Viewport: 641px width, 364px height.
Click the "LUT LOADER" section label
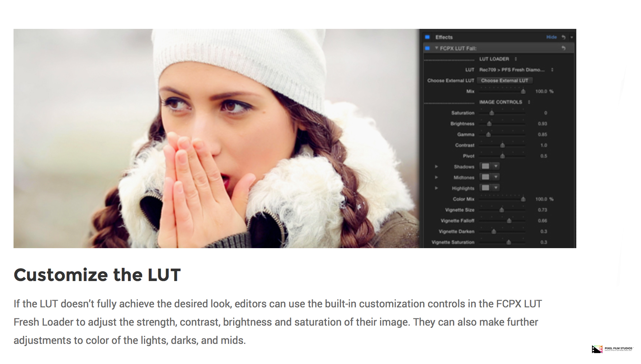(x=494, y=59)
